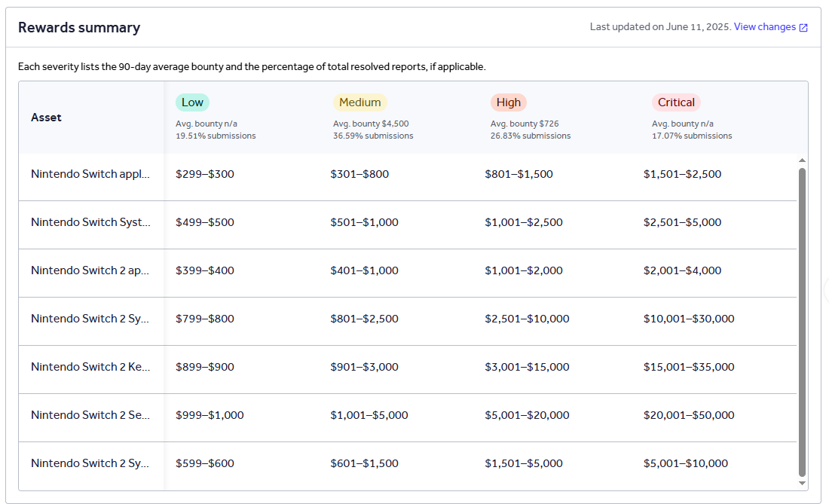Select the Nintendo Switch Syst... asset name
The width and height of the screenshot is (829, 504).
(x=90, y=222)
